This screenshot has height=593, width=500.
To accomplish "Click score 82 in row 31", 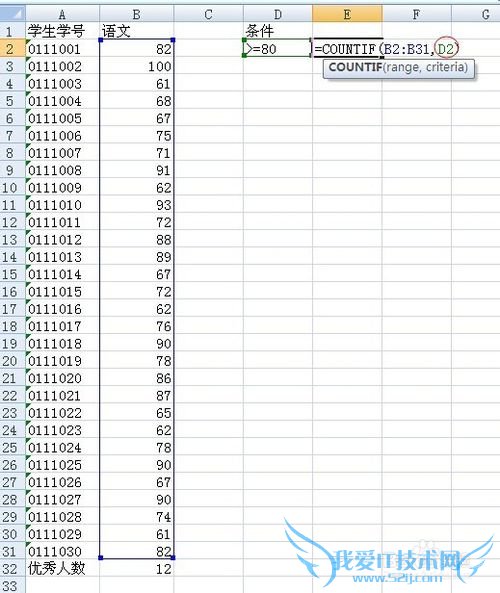I will [x=137, y=551].
